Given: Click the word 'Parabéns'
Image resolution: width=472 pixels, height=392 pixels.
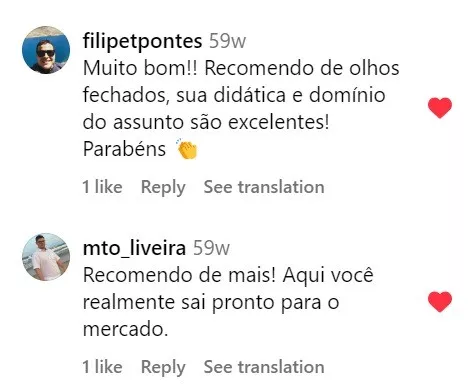Looking at the screenshot, I should coord(124,149).
